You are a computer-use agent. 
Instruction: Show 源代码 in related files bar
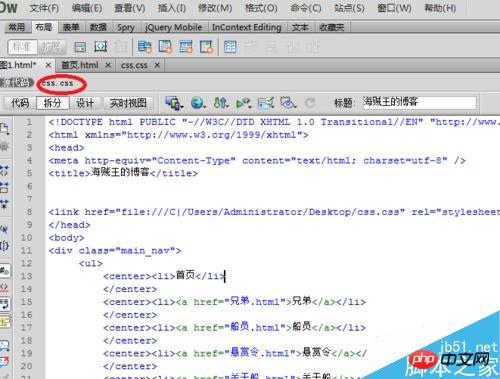click(x=16, y=82)
